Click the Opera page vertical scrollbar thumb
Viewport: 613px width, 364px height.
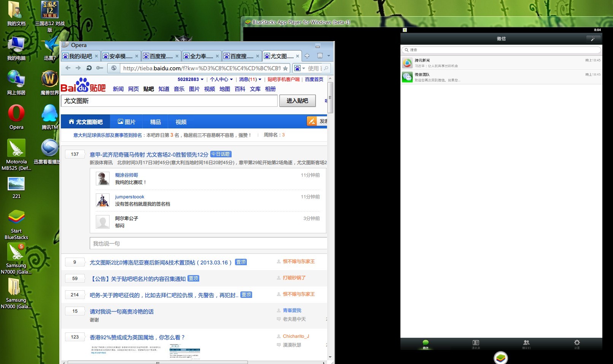[x=330, y=97]
